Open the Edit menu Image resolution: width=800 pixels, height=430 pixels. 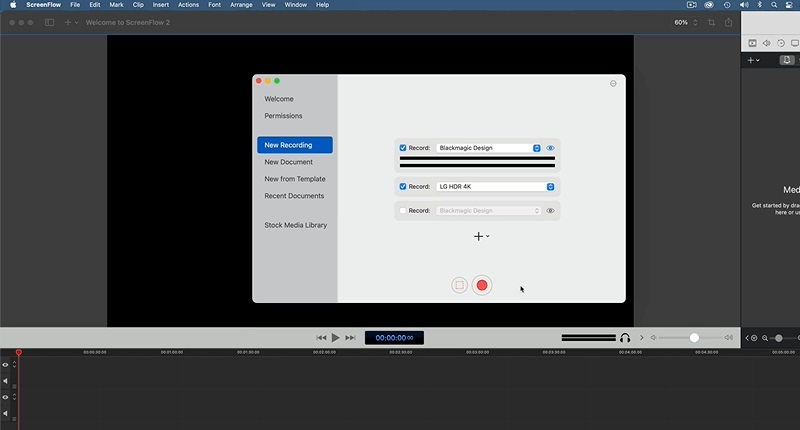pos(95,5)
